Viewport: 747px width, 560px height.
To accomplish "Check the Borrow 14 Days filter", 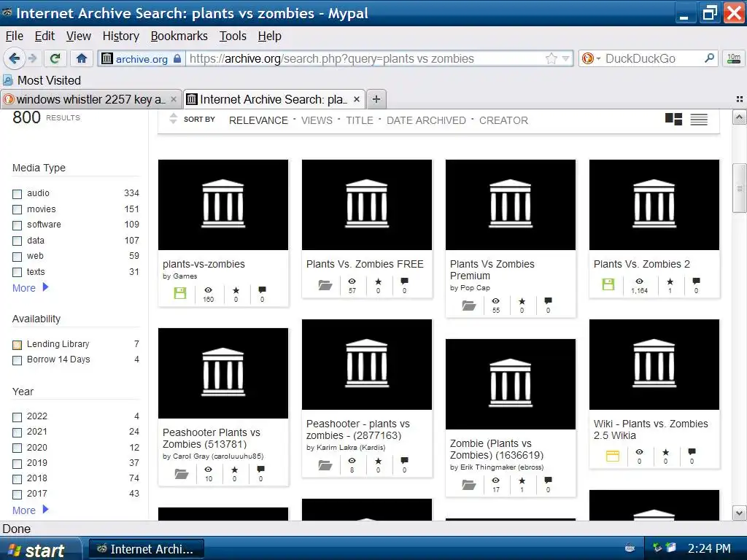I will [x=18, y=360].
